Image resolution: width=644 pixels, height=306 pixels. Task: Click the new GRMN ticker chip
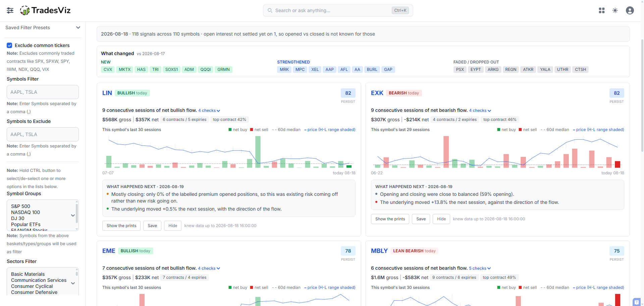click(x=223, y=70)
